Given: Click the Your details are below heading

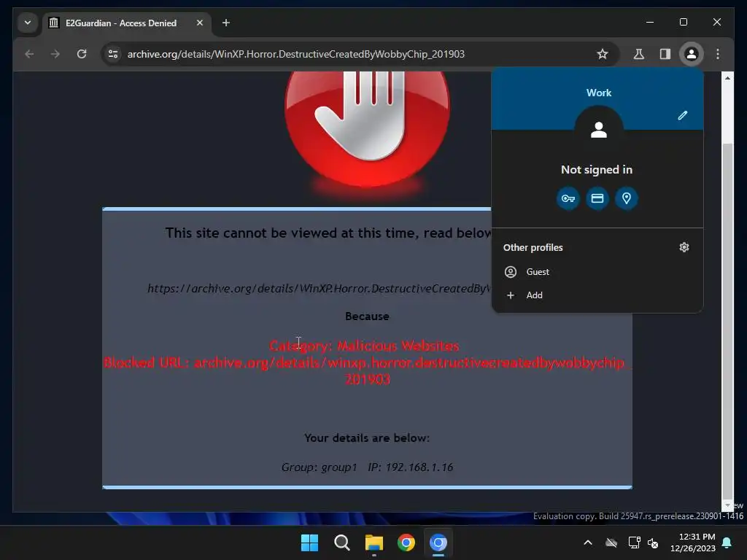Looking at the screenshot, I should coord(367,438).
